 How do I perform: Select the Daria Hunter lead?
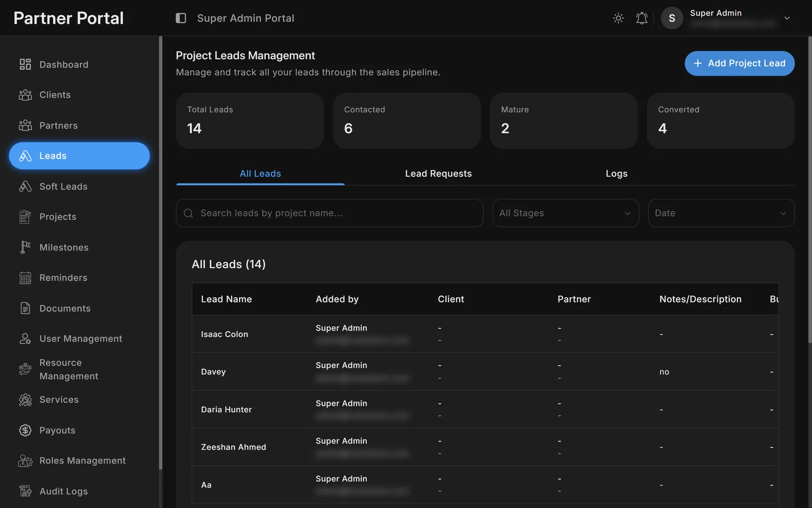(x=226, y=409)
